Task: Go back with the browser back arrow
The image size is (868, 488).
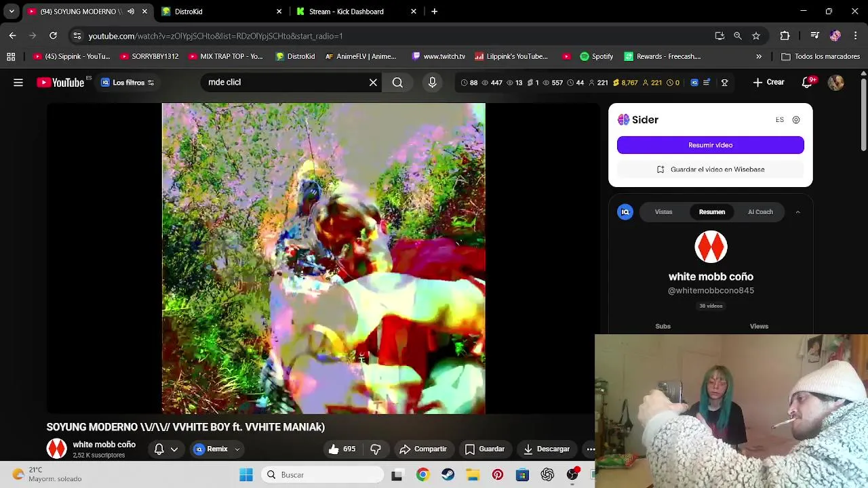Action: click(12, 36)
